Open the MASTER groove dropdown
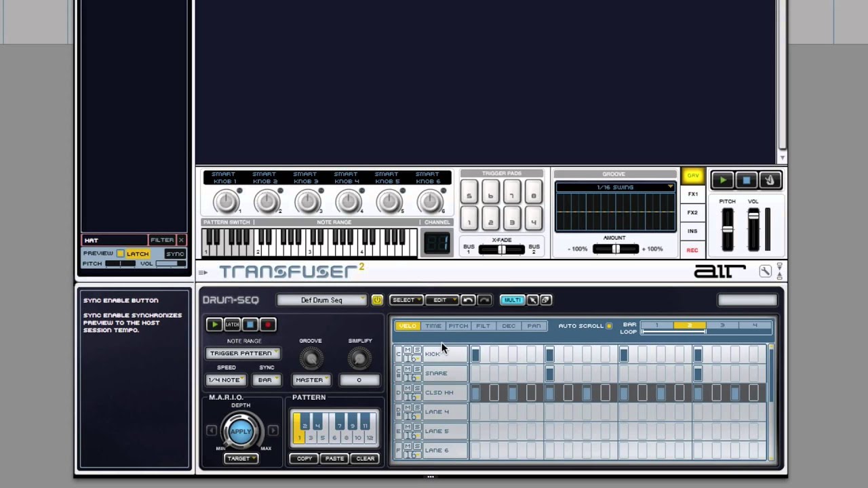868x488 pixels. pyautogui.click(x=311, y=380)
